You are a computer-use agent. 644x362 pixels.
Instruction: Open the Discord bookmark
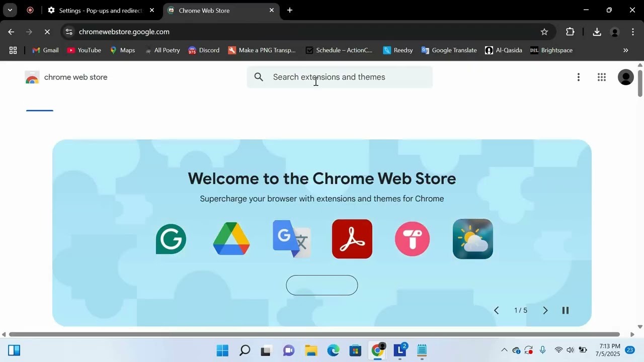[204, 50]
